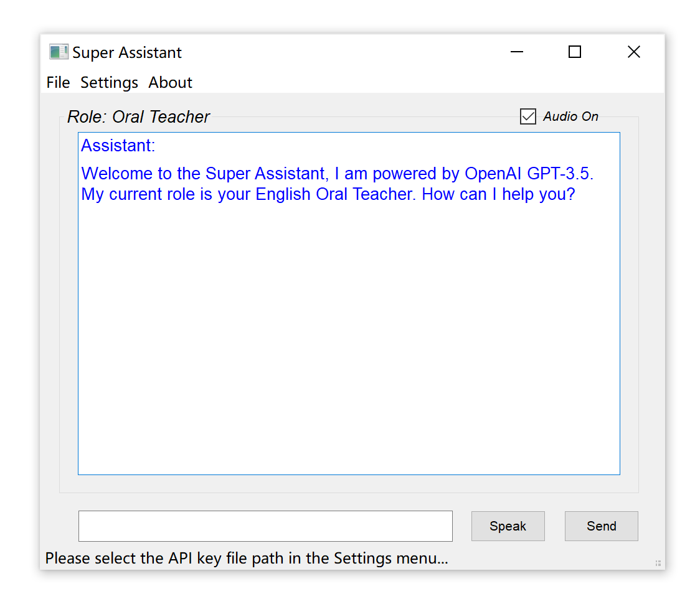Click the window resize grip
Viewport: 700px width, 604px height.
(658, 563)
